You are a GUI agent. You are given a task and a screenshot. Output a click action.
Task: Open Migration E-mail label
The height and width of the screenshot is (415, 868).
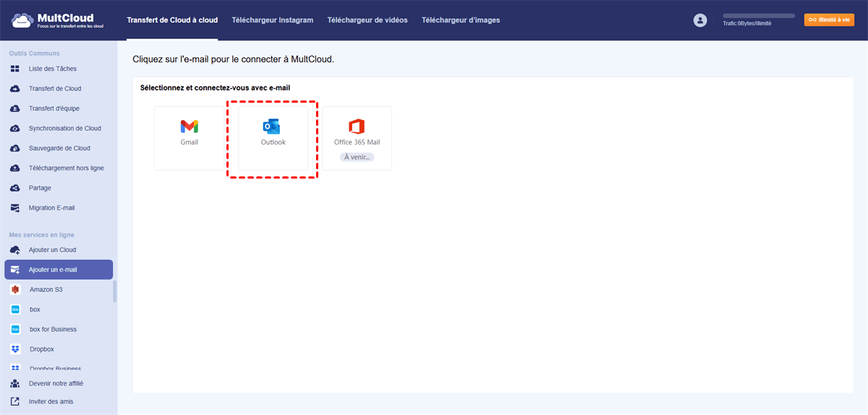pyautogui.click(x=51, y=208)
